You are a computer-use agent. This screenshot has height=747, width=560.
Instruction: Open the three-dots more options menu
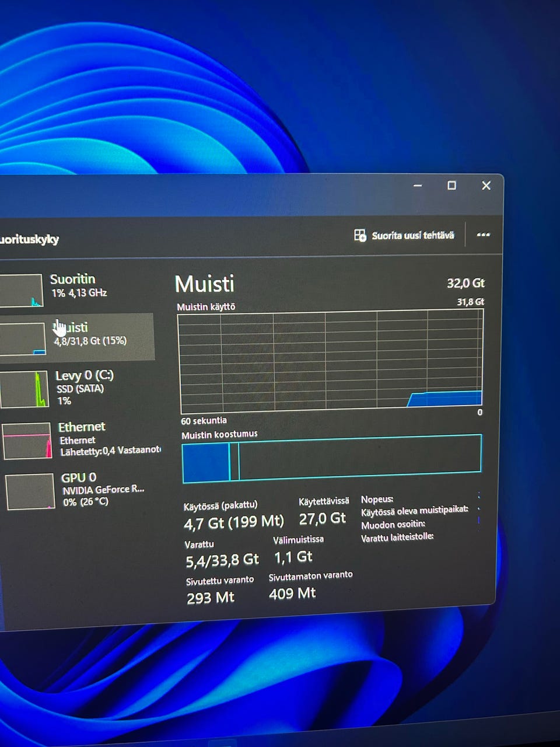pos(483,235)
